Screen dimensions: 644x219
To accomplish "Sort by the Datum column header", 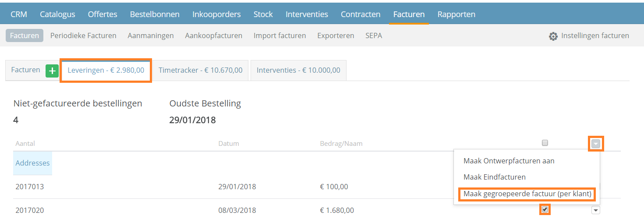I will point(229,144).
